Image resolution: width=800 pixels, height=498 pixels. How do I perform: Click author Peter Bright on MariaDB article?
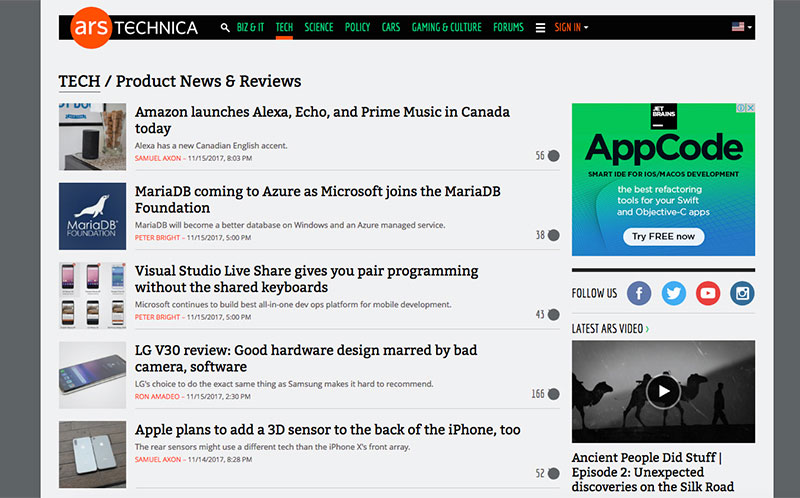[157, 238]
